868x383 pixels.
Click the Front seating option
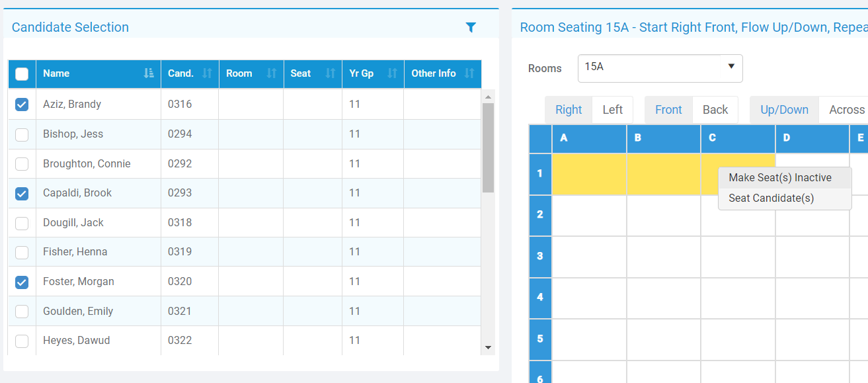click(x=668, y=109)
